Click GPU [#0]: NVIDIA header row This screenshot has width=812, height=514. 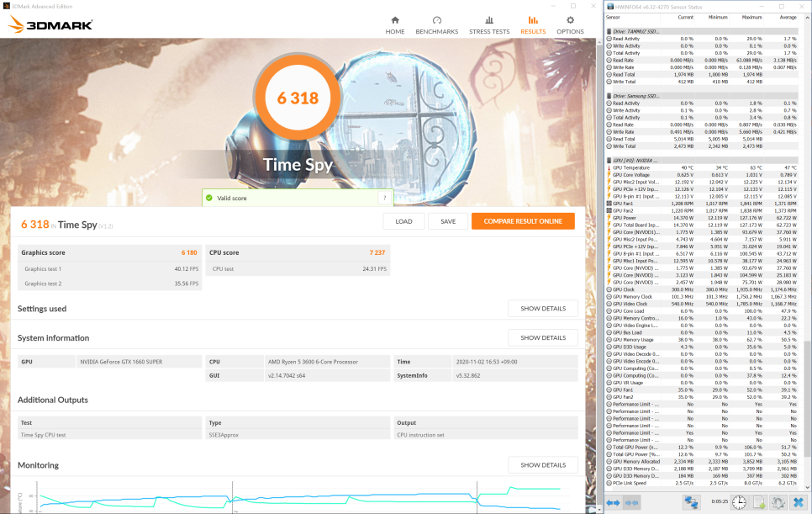[x=702, y=161]
